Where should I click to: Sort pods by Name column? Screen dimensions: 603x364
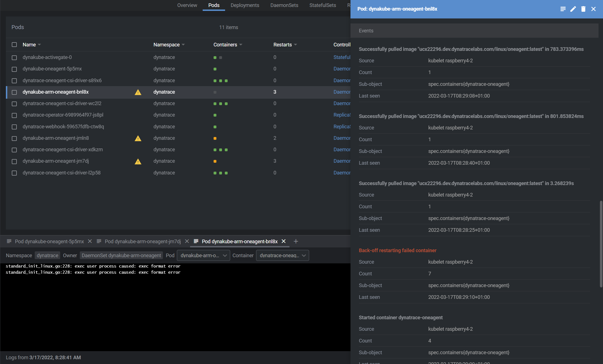(32, 45)
